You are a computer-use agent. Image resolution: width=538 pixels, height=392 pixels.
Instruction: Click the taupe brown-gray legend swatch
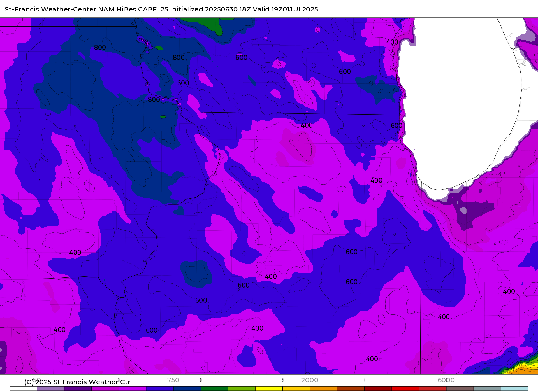[460, 389]
